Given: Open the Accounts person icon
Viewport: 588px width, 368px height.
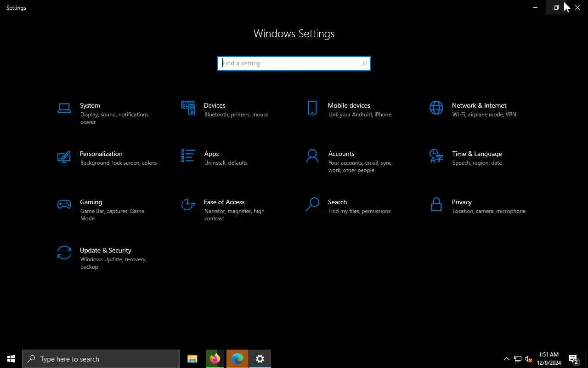Looking at the screenshot, I should click(312, 156).
